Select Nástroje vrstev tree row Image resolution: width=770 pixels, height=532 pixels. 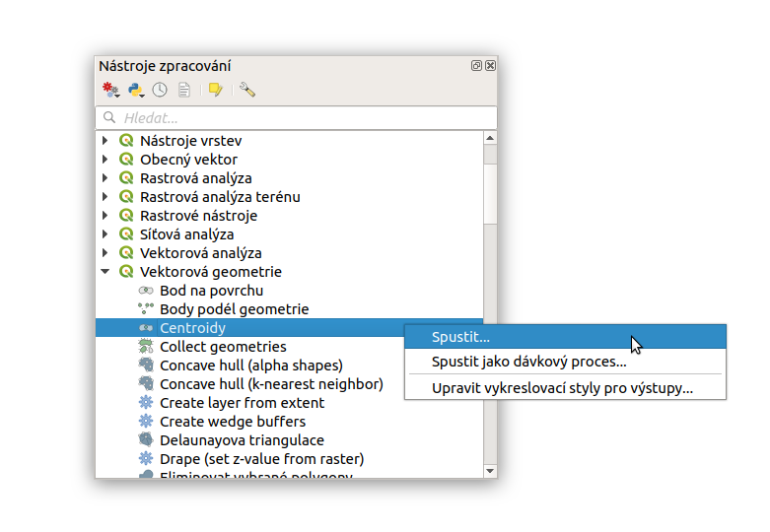click(289, 140)
